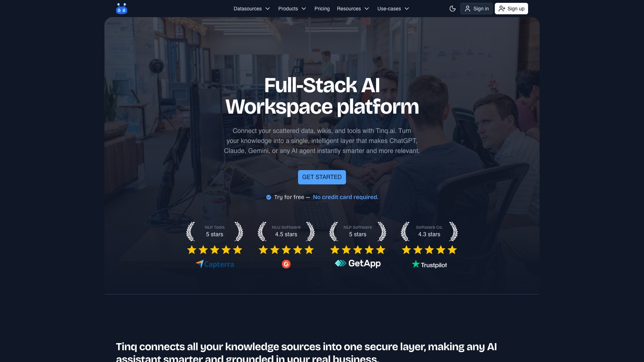Viewport: 644px width, 362px height.
Task: Open the Resources dropdown
Action: [353, 9]
